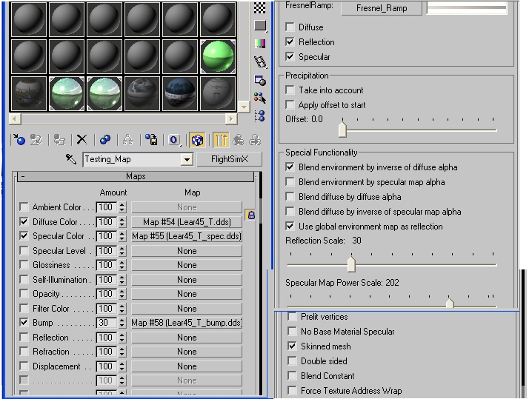
Task: Open the Map #54 Lear45_T.dds diffuse map
Action: pyautogui.click(x=187, y=222)
